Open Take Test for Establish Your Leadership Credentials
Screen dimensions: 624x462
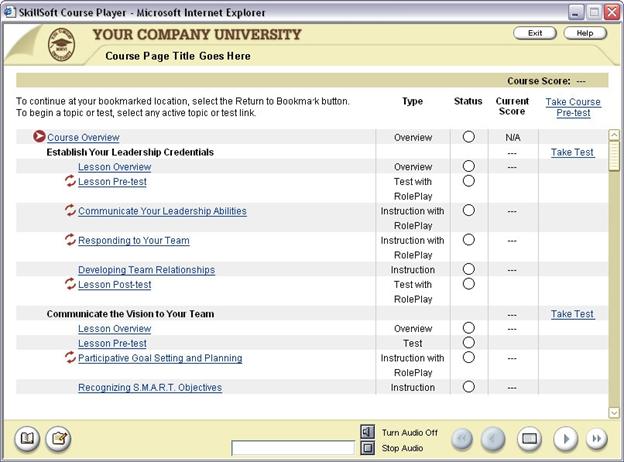click(x=572, y=152)
